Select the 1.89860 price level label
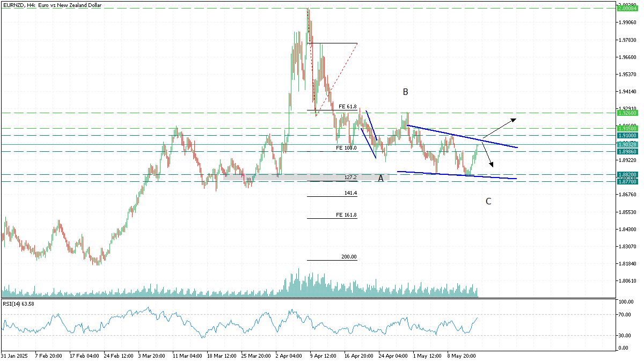644x362 pixels. click(x=627, y=151)
